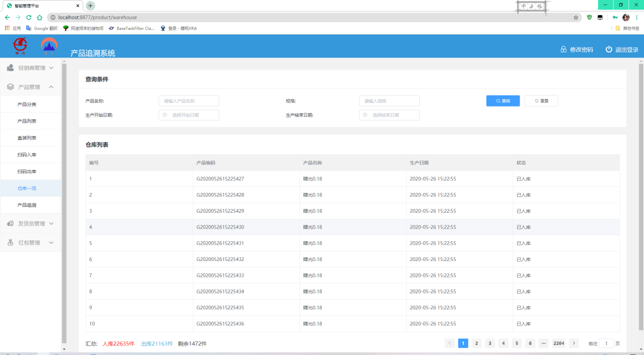Image resolution: width=644 pixels, height=355 pixels.
Task: Click the power icon for 退出登录
Action: 609,49
